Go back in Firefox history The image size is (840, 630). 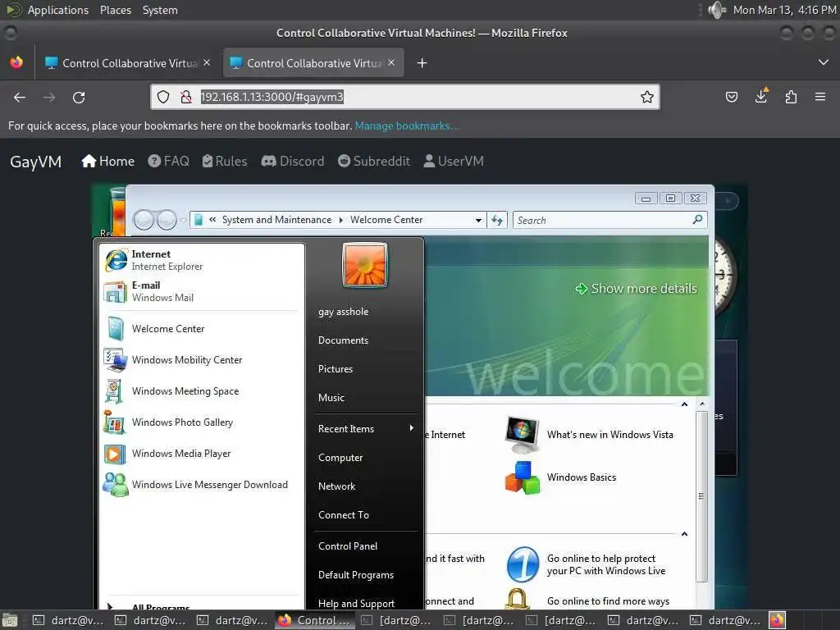(x=20, y=98)
